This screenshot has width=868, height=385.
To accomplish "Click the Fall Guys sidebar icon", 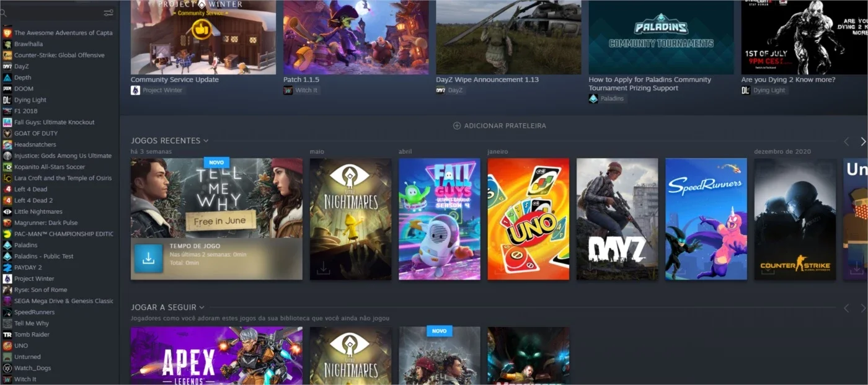I will pos(7,122).
